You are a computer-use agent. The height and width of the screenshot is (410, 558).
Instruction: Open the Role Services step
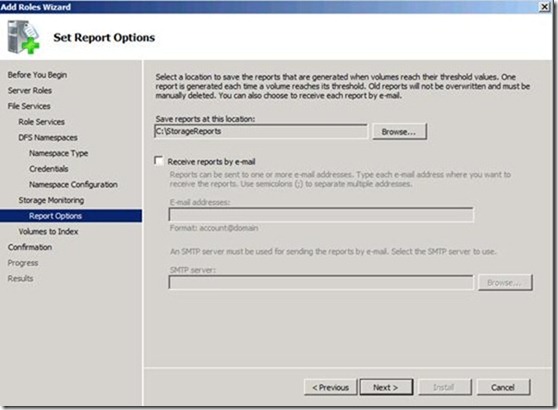[42, 122]
